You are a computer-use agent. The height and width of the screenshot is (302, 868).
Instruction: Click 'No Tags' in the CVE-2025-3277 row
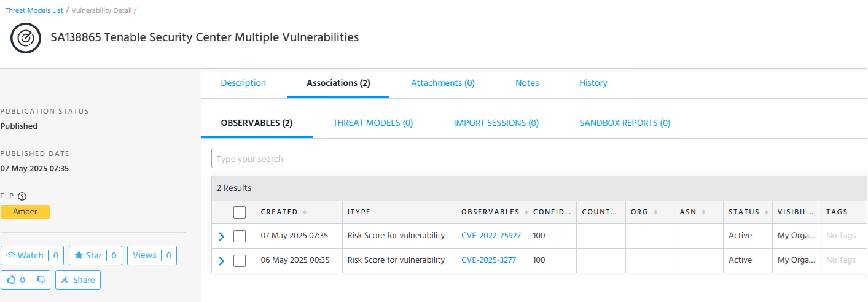(x=841, y=260)
